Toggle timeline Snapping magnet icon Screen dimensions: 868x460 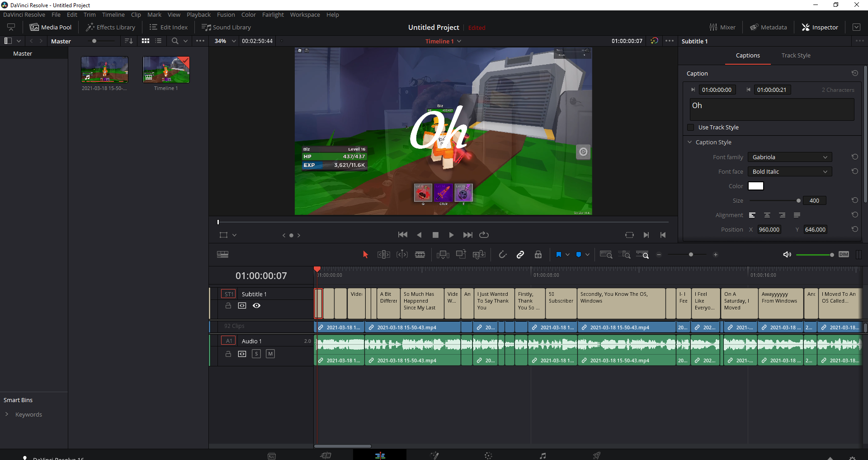click(x=502, y=255)
